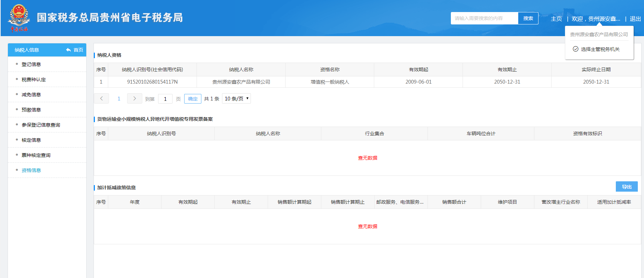This screenshot has width=644, height=278.
Task: Click the 退出 logout link
Action: click(x=635, y=19)
